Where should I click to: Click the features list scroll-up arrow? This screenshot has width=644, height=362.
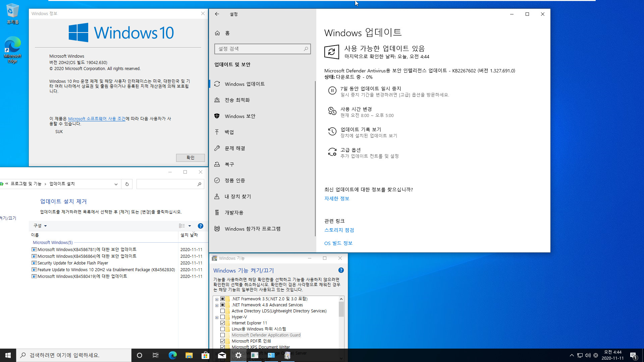341,299
